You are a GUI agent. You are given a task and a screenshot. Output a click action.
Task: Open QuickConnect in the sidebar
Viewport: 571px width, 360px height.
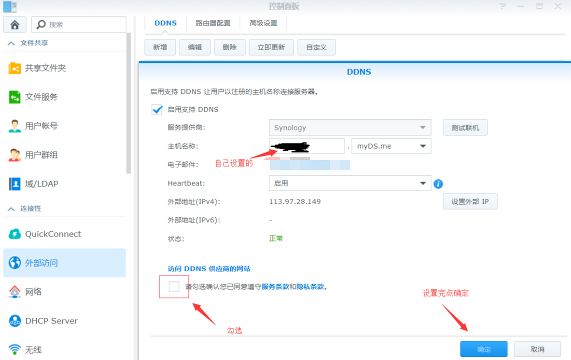[53, 234]
